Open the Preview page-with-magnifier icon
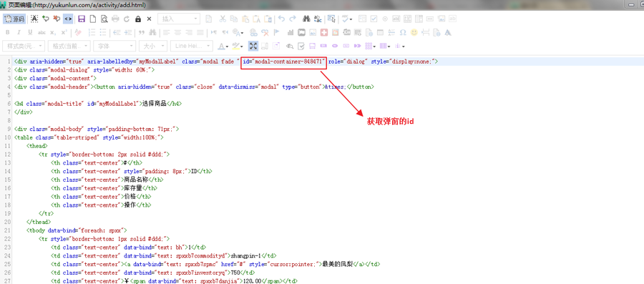Viewport: 644px width, 284px height. point(104,19)
